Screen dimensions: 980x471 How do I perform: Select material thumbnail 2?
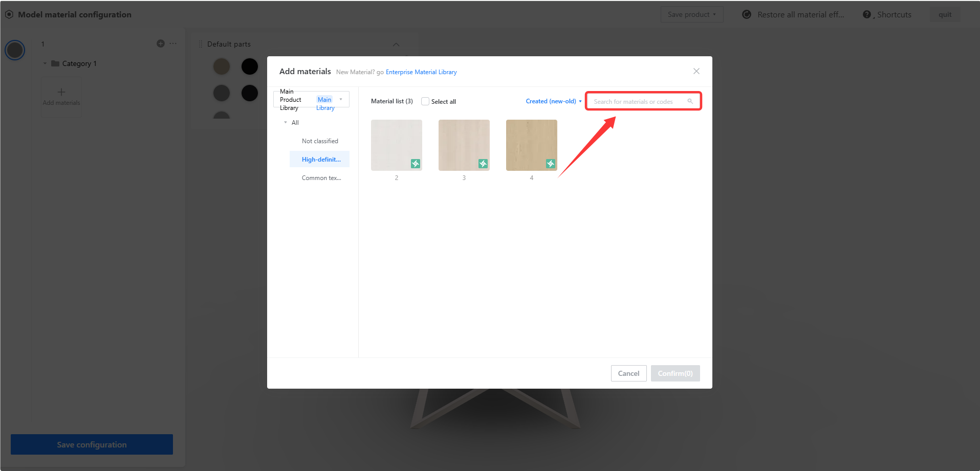397,145
